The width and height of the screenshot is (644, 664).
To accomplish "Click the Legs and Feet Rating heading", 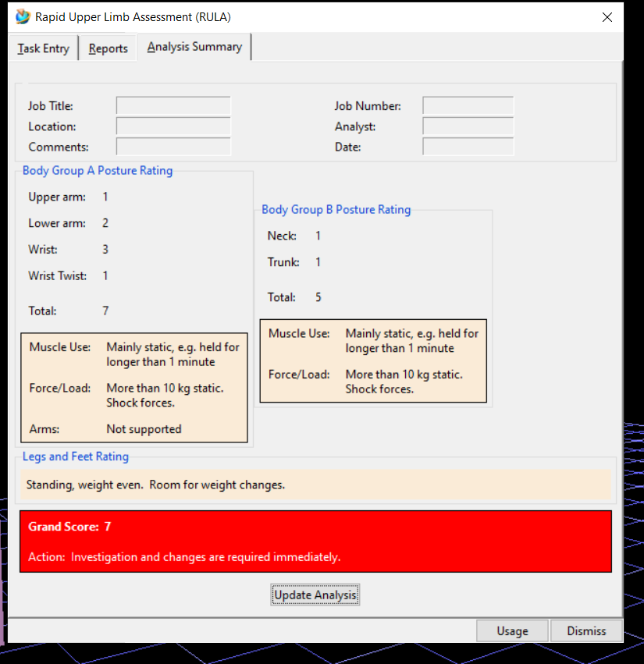I will 76,456.
